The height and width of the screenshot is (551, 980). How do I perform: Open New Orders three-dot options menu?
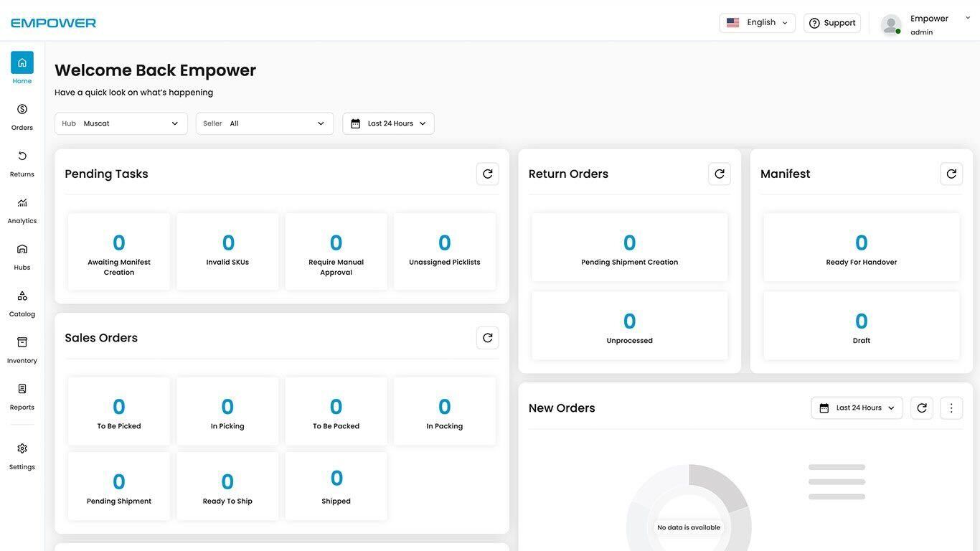[951, 408]
